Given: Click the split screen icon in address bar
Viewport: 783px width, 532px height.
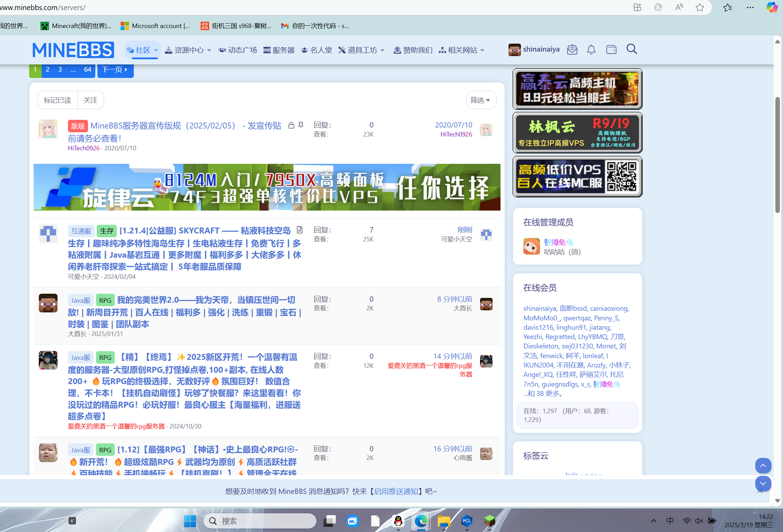Looking at the screenshot, I should pos(637,7).
